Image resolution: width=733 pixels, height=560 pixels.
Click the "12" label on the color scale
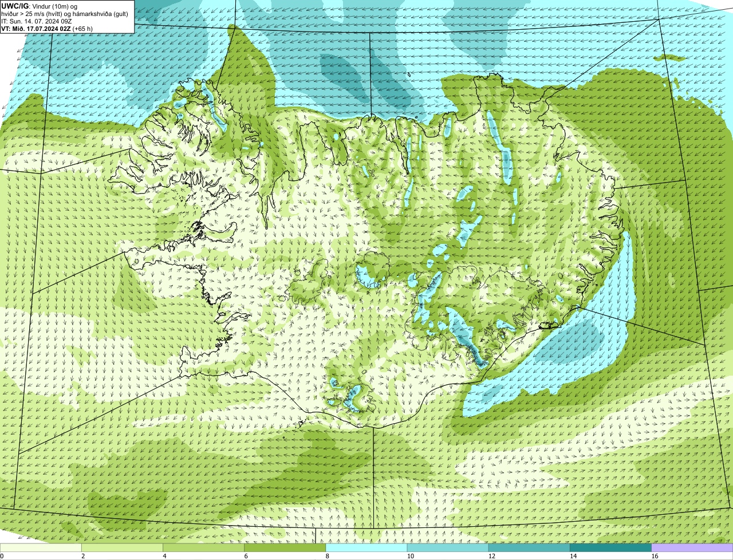click(491, 556)
